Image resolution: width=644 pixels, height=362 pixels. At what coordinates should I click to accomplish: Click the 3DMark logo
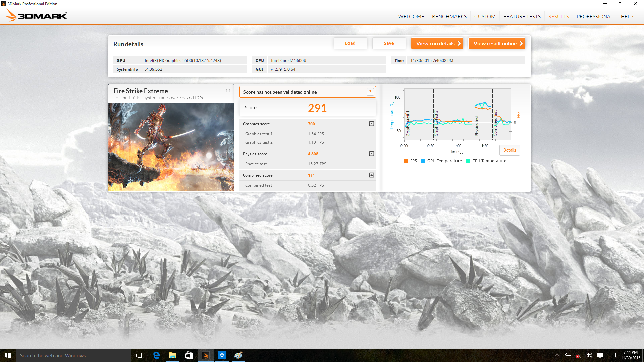pos(36,15)
